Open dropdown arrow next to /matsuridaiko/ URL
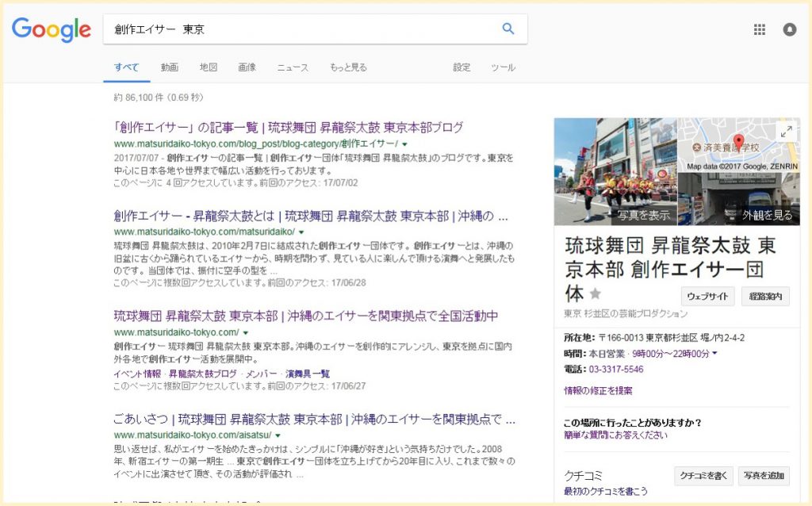 [301, 232]
